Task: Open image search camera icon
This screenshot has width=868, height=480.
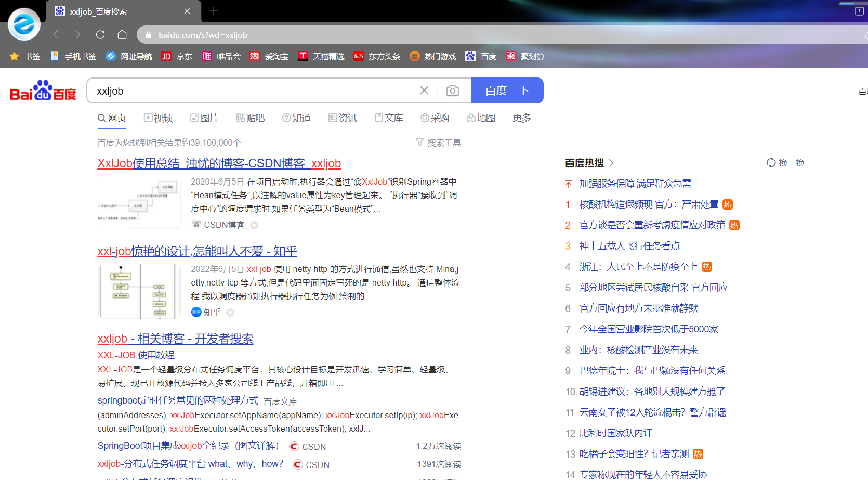Action: pos(453,90)
